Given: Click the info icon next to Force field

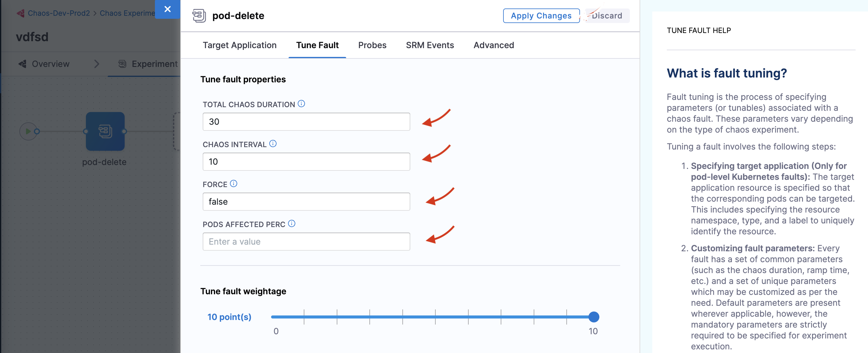Looking at the screenshot, I should point(234,183).
